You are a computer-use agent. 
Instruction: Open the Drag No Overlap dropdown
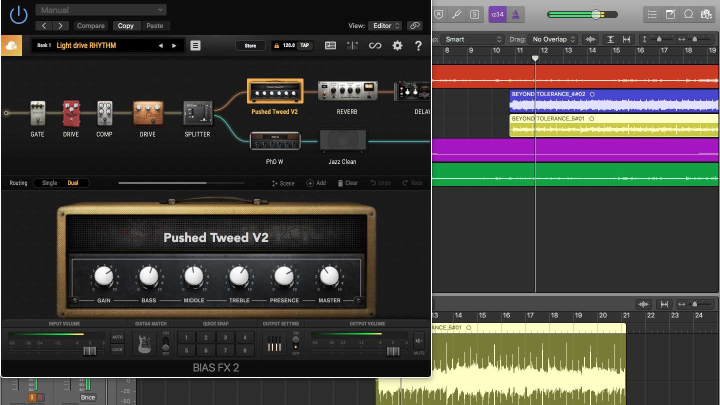[553, 39]
